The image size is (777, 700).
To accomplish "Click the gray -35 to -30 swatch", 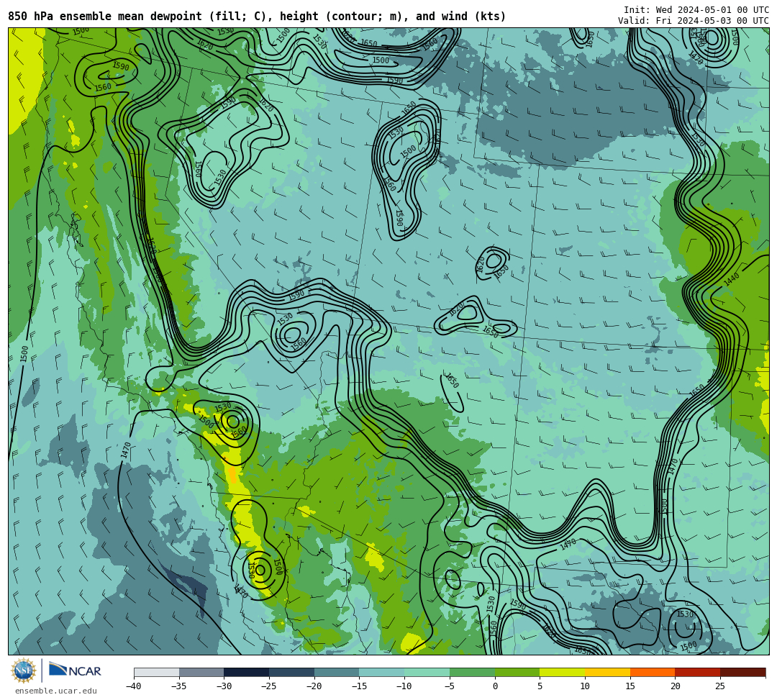I will tap(201, 672).
